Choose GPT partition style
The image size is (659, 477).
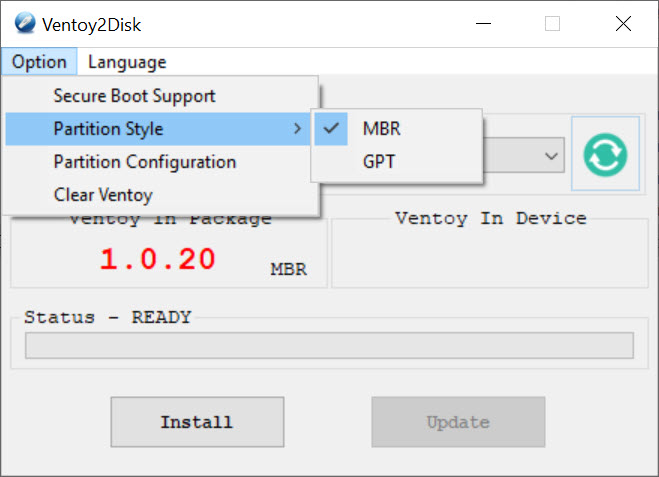coord(396,162)
